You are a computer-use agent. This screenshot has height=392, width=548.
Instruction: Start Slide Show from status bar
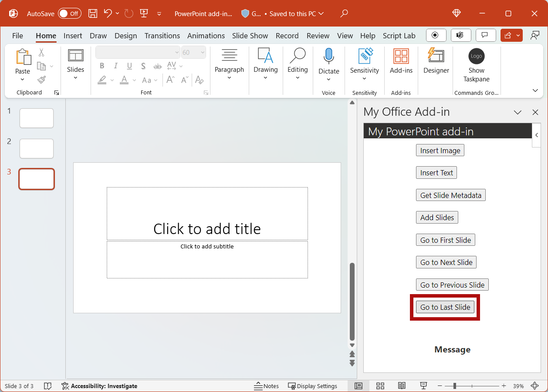pos(423,386)
